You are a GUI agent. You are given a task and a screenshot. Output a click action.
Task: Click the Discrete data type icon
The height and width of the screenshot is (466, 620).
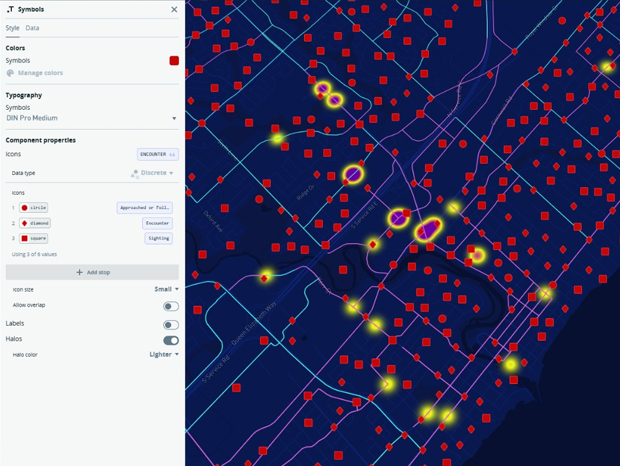coord(135,173)
